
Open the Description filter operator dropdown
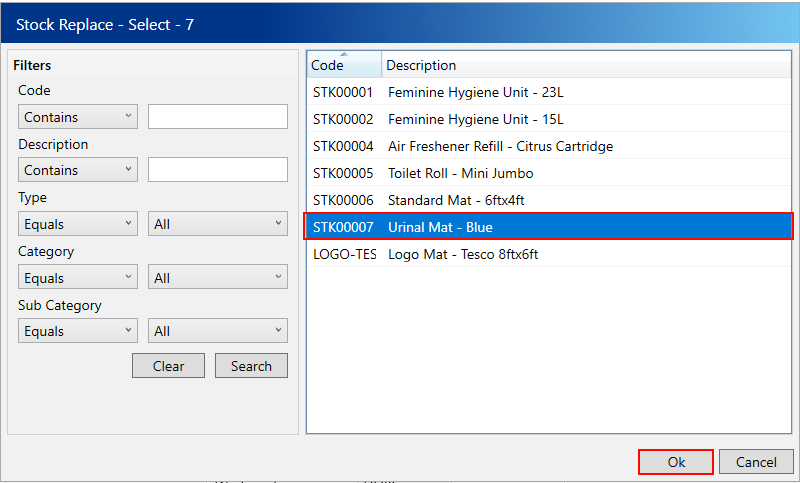click(78, 170)
